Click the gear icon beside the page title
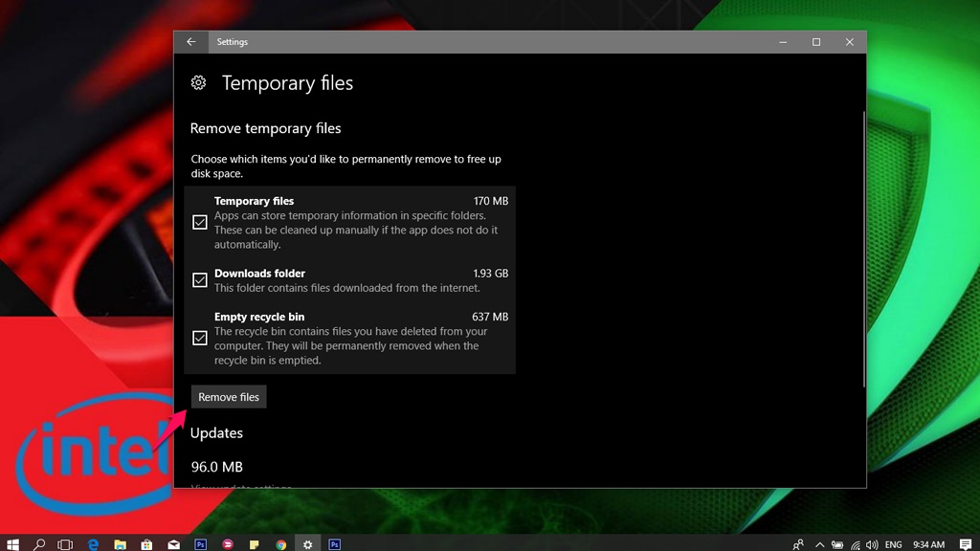Image resolution: width=980 pixels, height=551 pixels. pyautogui.click(x=198, y=82)
